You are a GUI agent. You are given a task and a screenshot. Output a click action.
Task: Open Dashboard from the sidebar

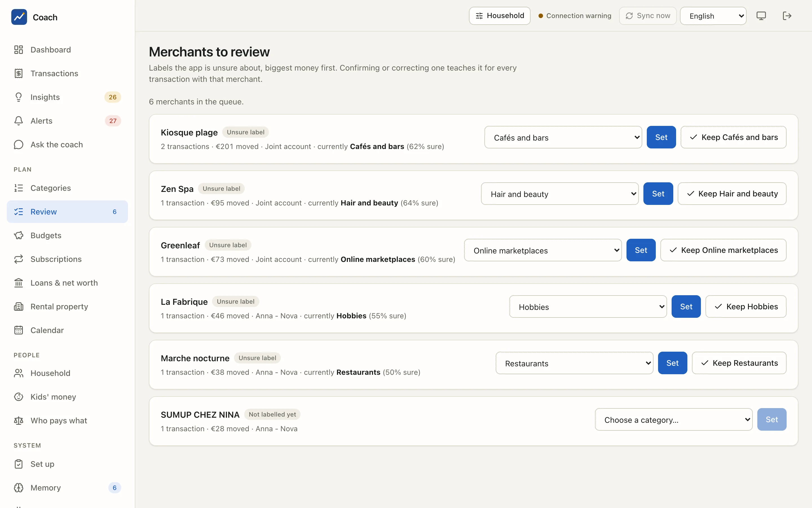67,50
